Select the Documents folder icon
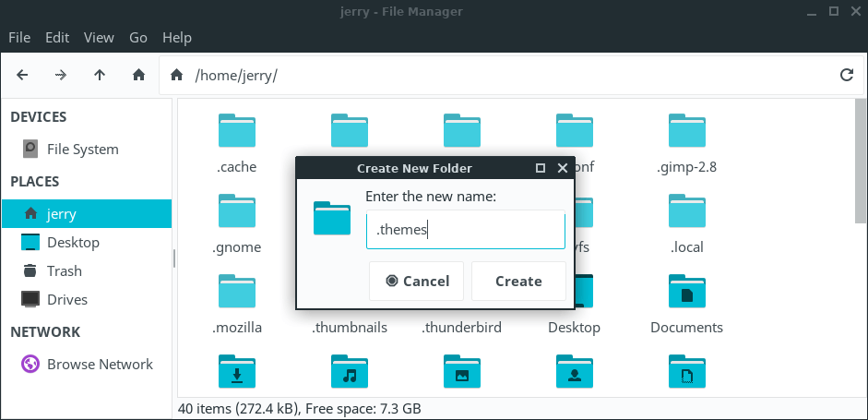This screenshot has height=420, width=868. click(x=686, y=293)
